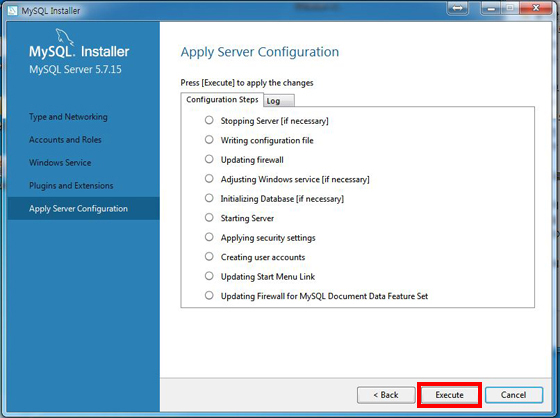Viewport: 560px width, 418px height.
Task: Click the Stopping Server status circle
Action: (x=209, y=120)
